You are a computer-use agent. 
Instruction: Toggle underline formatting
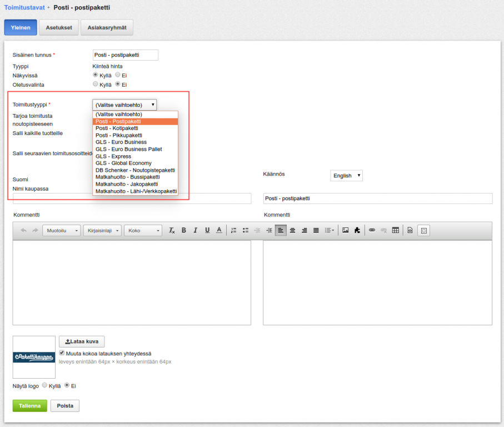click(x=207, y=230)
